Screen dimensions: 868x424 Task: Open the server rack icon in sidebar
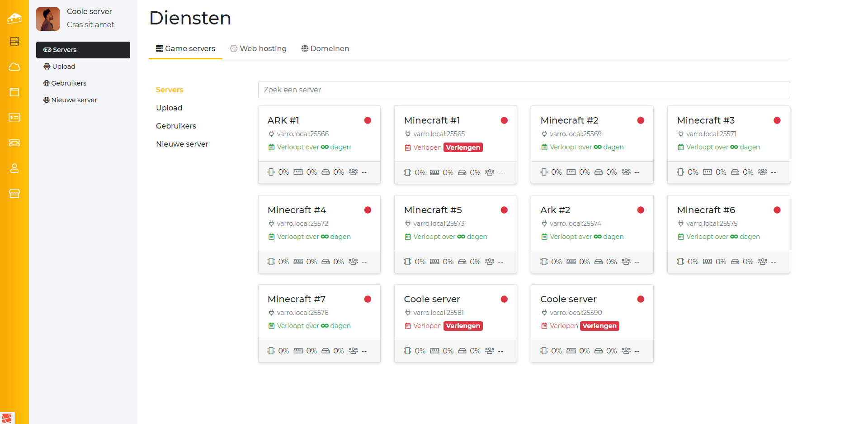tap(14, 42)
